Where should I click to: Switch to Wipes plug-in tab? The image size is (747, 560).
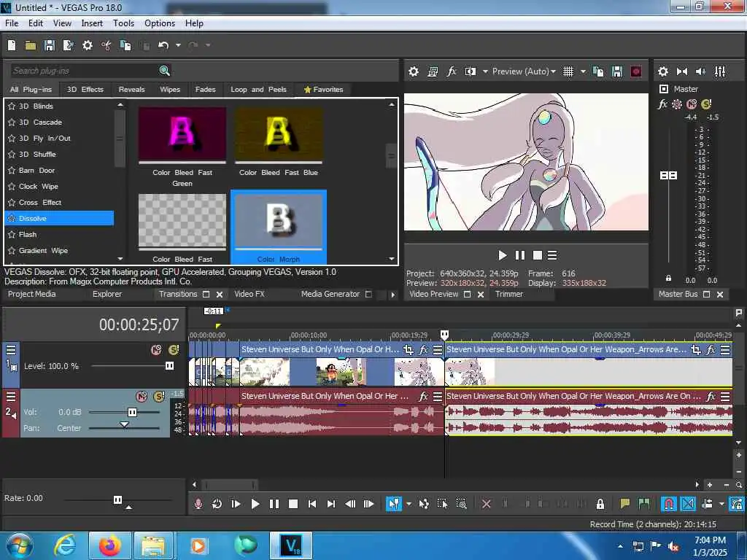tap(169, 89)
